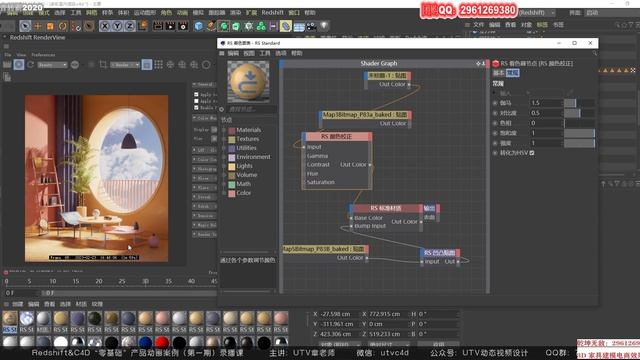Screen dimensions: 640x360
Task: Click the grid overlay icon in RenderView
Action: [158, 65]
